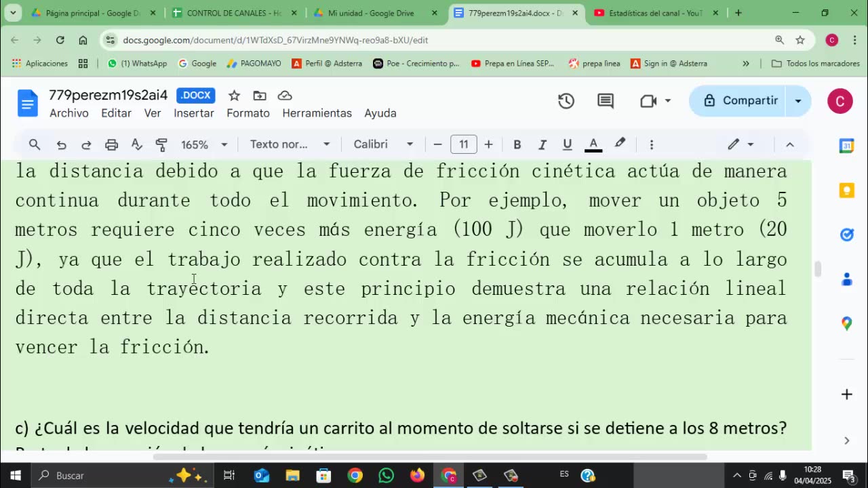Open Windows Start menu
Viewport: 868px width, 488px height.
click(16, 476)
